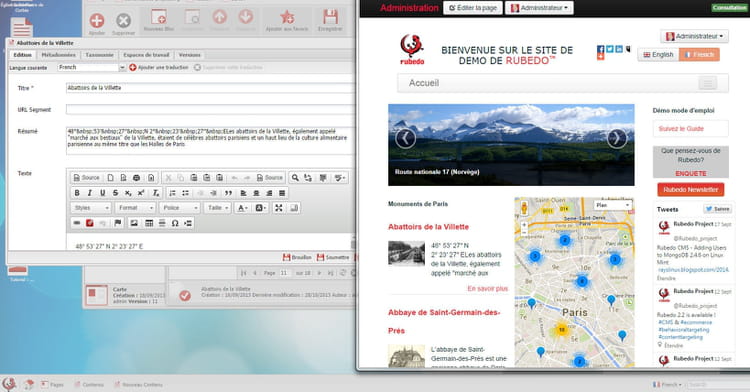This screenshot has height=392, width=750.
Task: Open Pages from the bottom taskbar
Action: (x=52, y=384)
